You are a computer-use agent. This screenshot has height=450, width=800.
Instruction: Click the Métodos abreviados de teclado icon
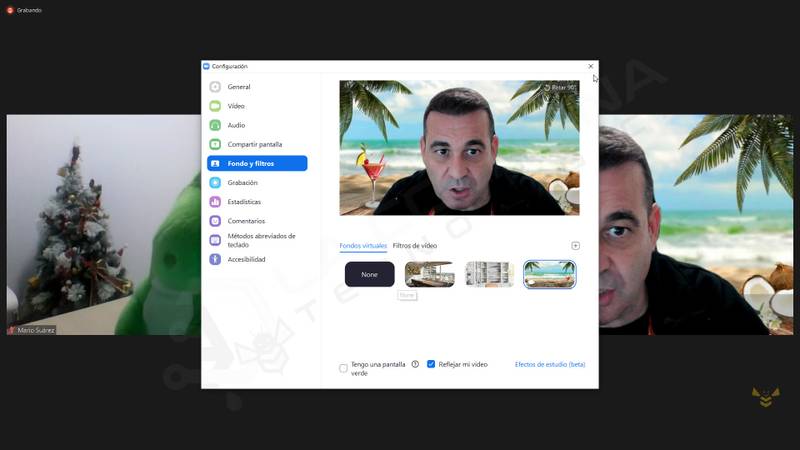point(215,240)
